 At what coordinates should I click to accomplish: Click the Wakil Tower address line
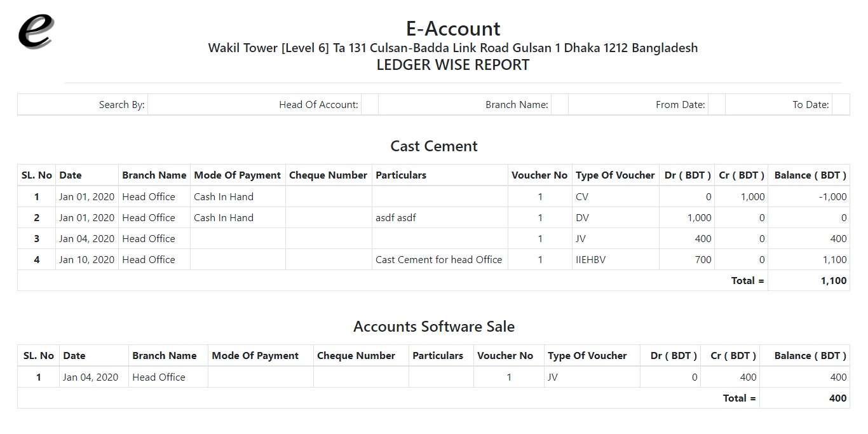[x=452, y=48]
